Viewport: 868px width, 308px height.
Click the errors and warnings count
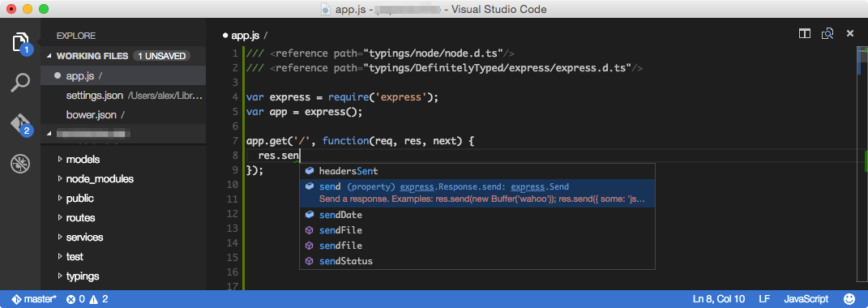pos(87,300)
